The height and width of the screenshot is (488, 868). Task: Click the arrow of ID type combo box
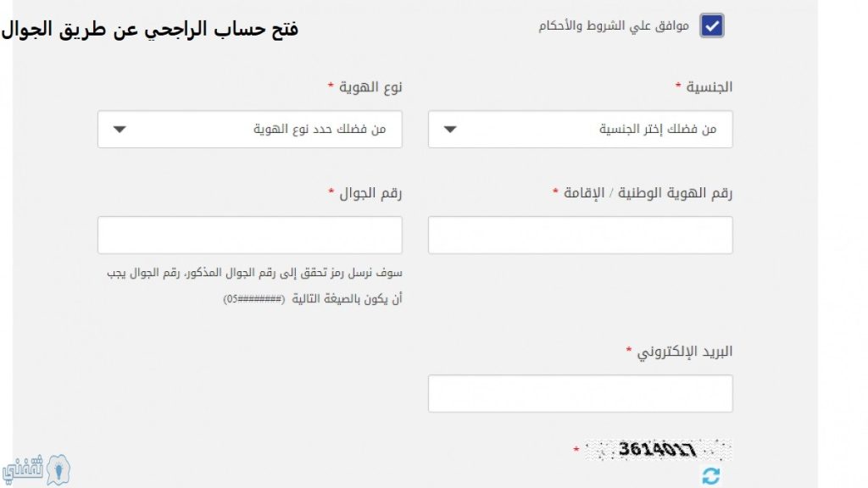click(120, 130)
